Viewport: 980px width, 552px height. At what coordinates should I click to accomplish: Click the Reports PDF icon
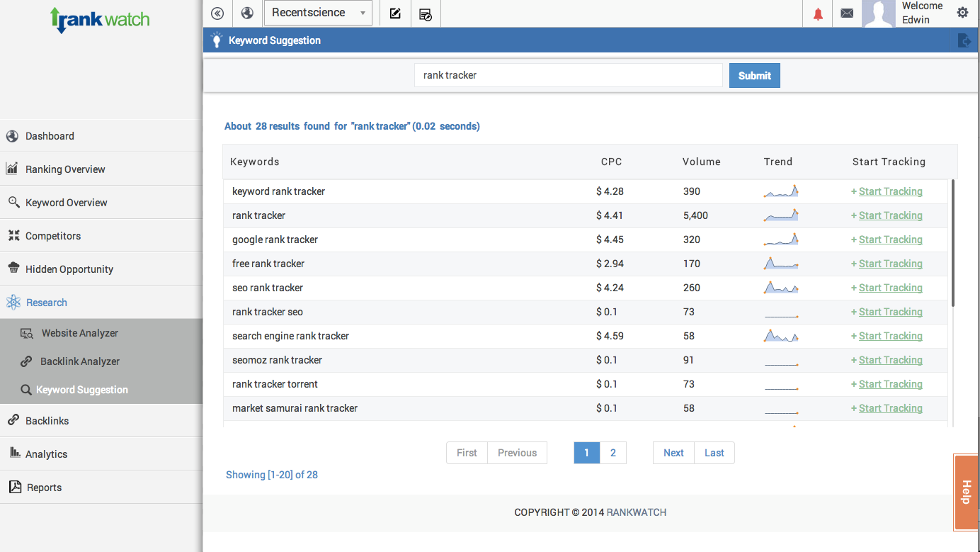14,487
